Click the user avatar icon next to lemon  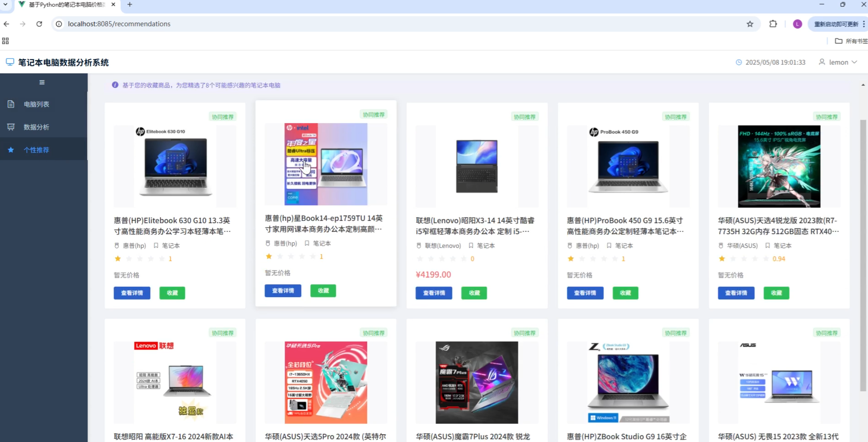822,62
